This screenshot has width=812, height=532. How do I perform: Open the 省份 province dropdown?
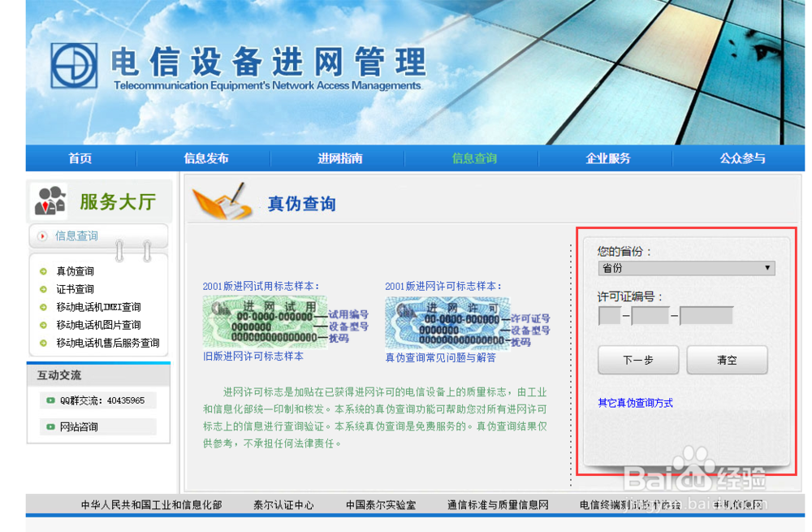coord(686,268)
